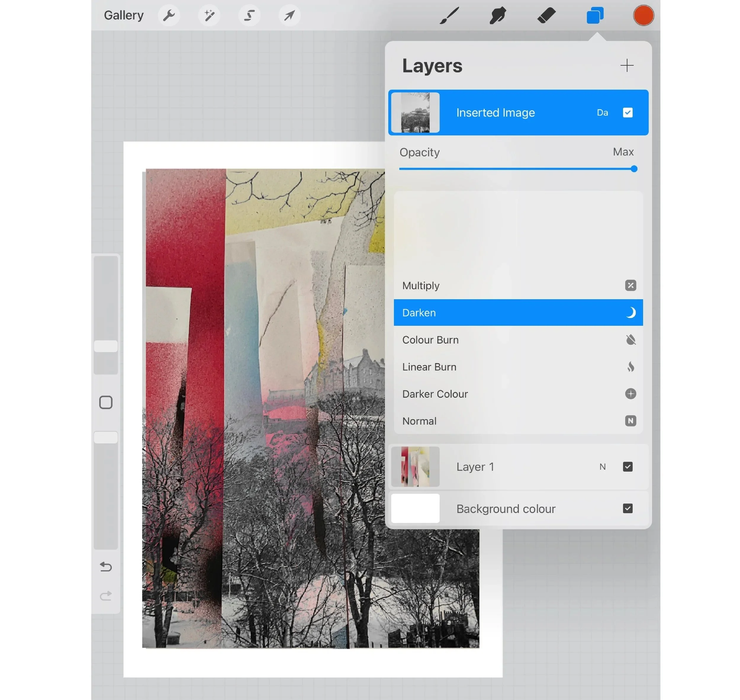Image resolution: width=740 pixels, height=700 pixels.
Task: Open the Adjustments magic wand menu
Action: [209, 16]
